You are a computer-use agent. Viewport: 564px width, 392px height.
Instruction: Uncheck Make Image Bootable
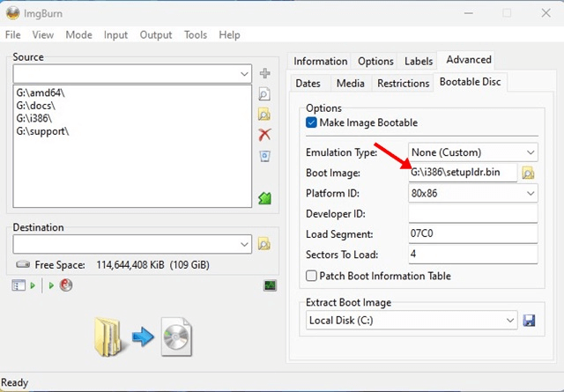click(x=312, y=122)
